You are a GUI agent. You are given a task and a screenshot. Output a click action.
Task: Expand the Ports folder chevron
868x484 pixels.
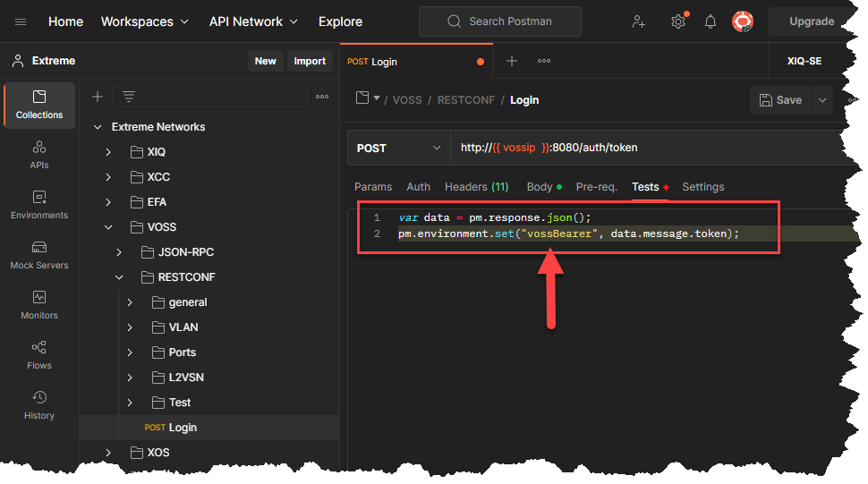(x=130, y=352)
